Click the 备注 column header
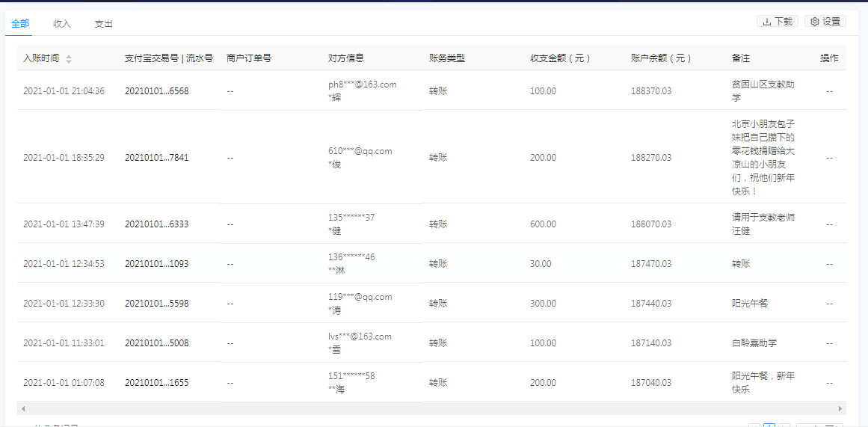 coord(741,58)
